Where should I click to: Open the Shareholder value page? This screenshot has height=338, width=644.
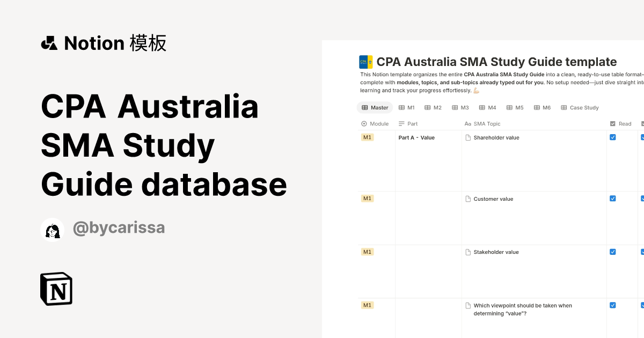coord(496,138)
